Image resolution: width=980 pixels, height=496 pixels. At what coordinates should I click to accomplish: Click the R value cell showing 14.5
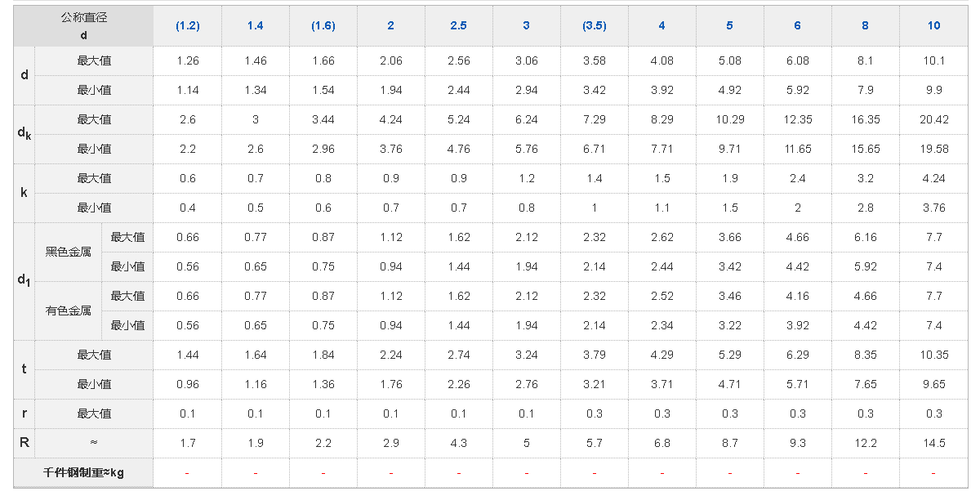tap(933, 443)
